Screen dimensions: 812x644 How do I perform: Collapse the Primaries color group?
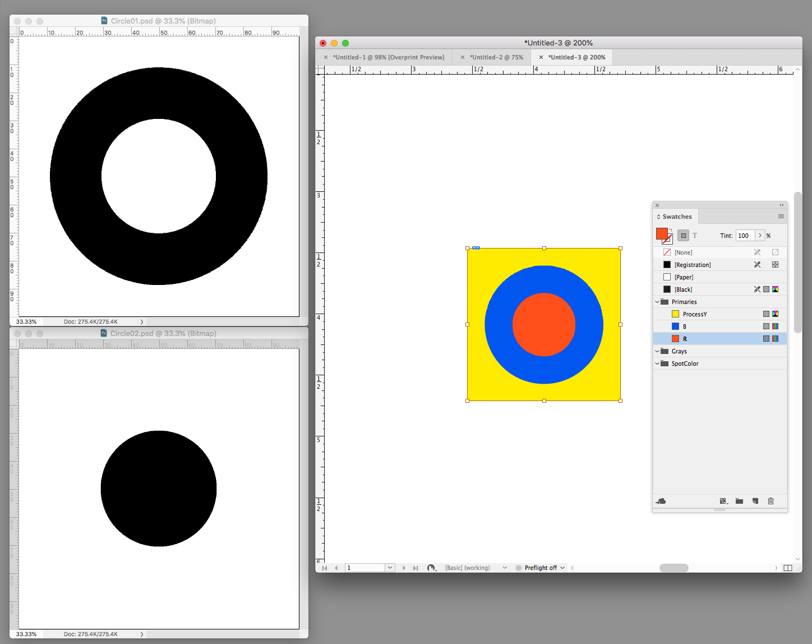click(x=657, y=302)
